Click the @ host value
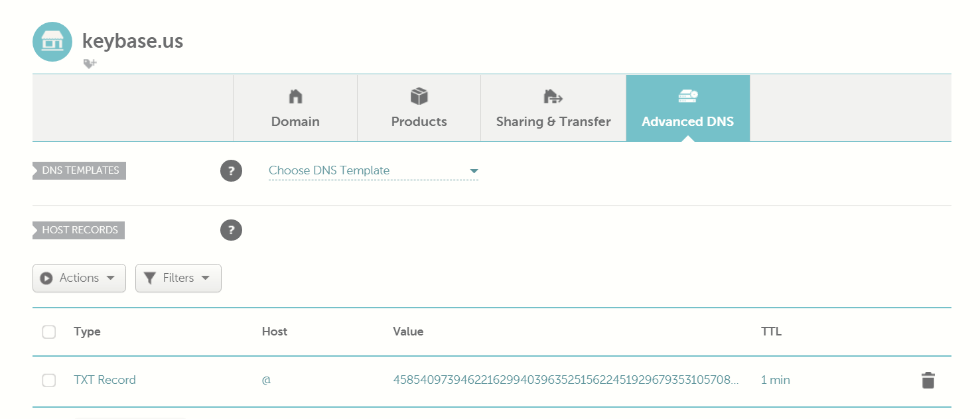This screenshot has height=419, width=980. (x=266, y=381)
